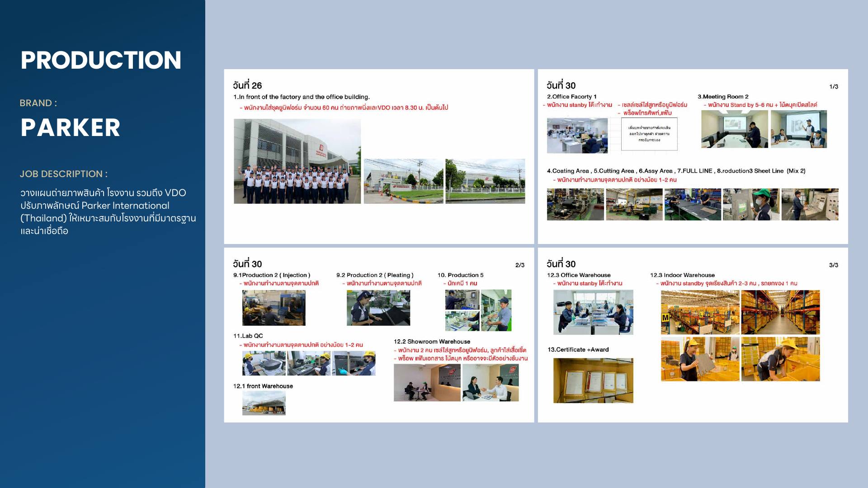Click the Thai job description paragraph
The width and height of the screenshot is (868, 488).
click(x=108, y=211)
